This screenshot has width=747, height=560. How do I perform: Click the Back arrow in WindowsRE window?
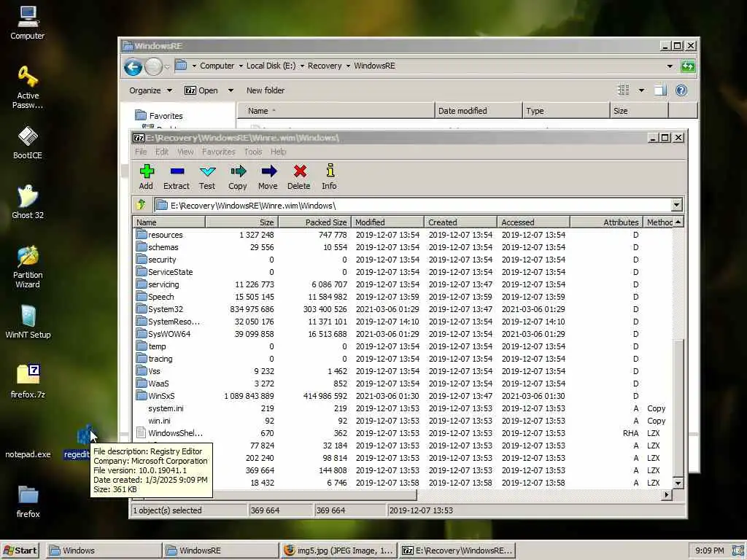pyautogui.click(x=133, y=66)
